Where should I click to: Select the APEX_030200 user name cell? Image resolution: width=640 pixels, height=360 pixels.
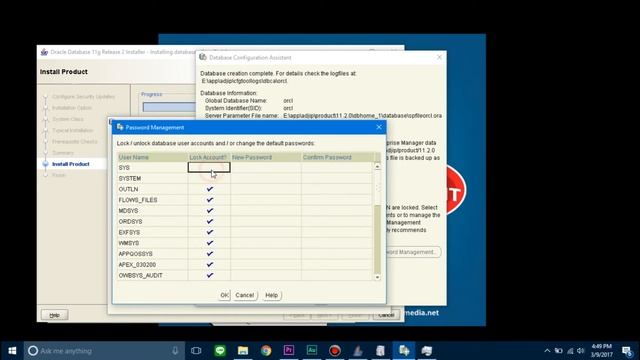pyautogui.click(x=152, y=264)
